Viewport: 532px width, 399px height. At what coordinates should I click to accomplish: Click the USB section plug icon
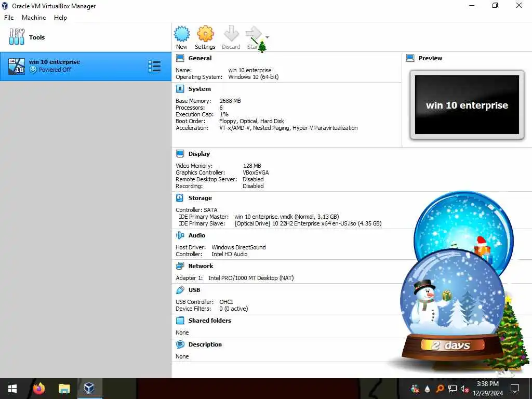(x=180, y=290)
